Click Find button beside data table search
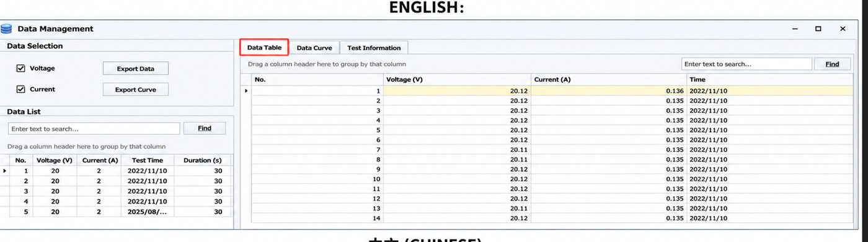The image size is (868, 242). click(x=832, y=64)
